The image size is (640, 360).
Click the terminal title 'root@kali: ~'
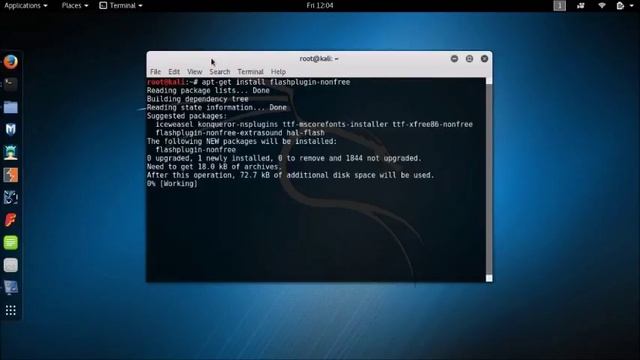click(319, 59)
